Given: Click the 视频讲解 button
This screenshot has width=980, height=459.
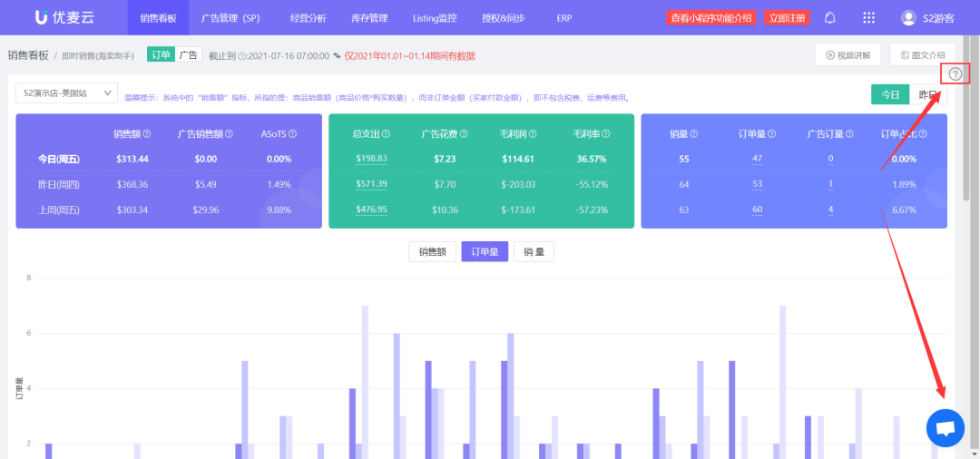Looking at the screenshot, I should (848, 55).
